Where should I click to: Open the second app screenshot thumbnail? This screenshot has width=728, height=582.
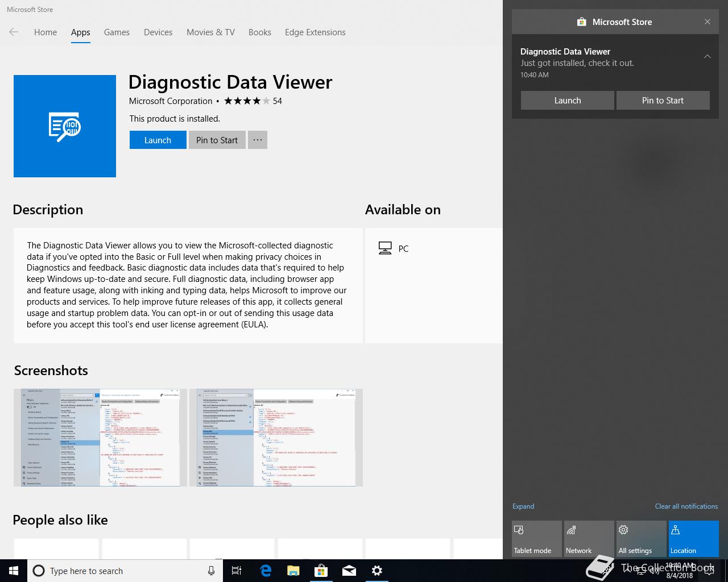pyautogui.click(x=276, y=438)
